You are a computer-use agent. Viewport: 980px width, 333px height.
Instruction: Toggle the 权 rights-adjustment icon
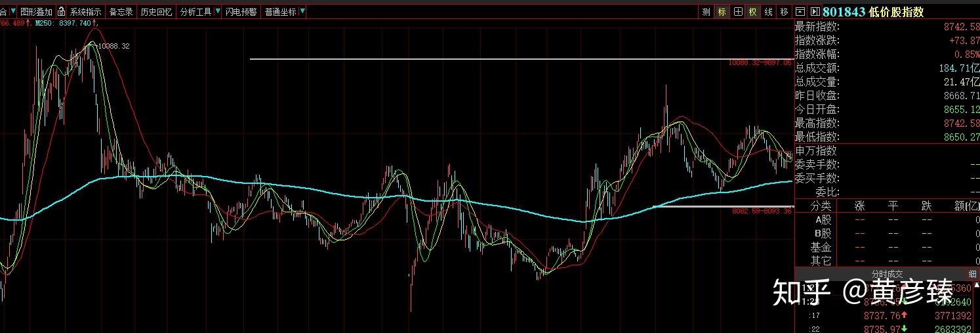(753, 12)
